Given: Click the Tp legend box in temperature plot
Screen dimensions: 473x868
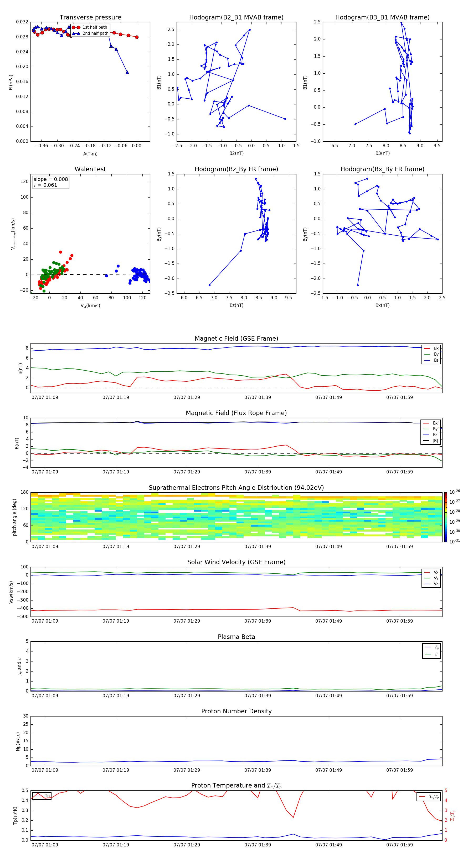Looking at the screenshot, I should point(42,796).
